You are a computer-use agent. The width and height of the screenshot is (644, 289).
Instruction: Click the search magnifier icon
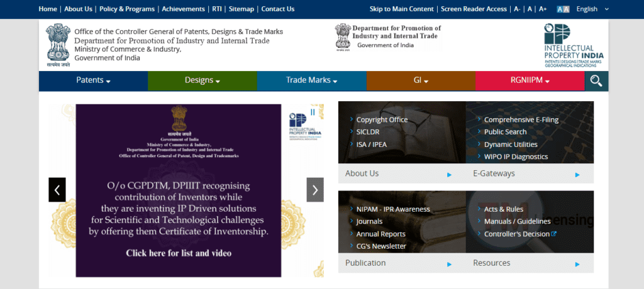pyautogui.click(x=596, y=81)
